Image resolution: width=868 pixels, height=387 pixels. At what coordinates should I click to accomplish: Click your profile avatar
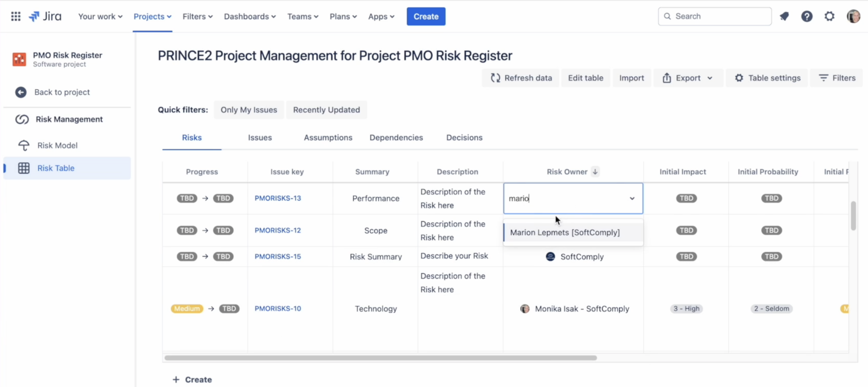[853, 16]
